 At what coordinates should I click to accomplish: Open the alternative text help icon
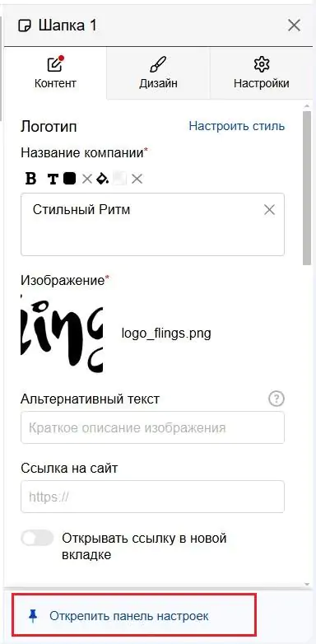(x=276, y=399)
